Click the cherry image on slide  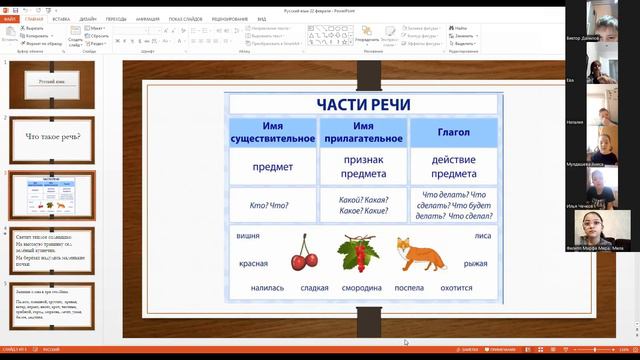[x=304, y=252]
